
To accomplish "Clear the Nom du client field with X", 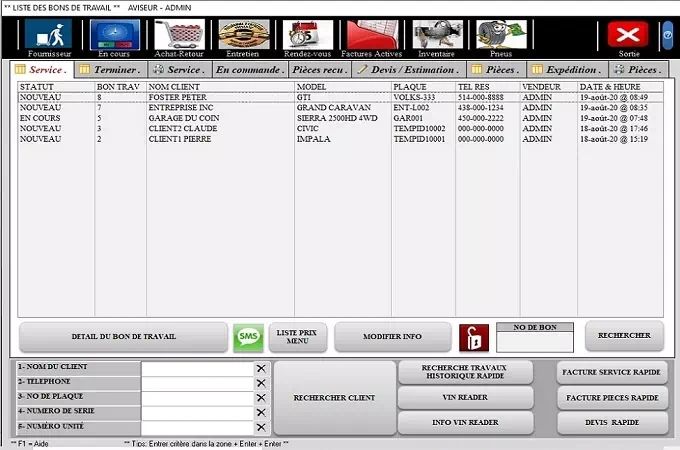I will point(261,368).
